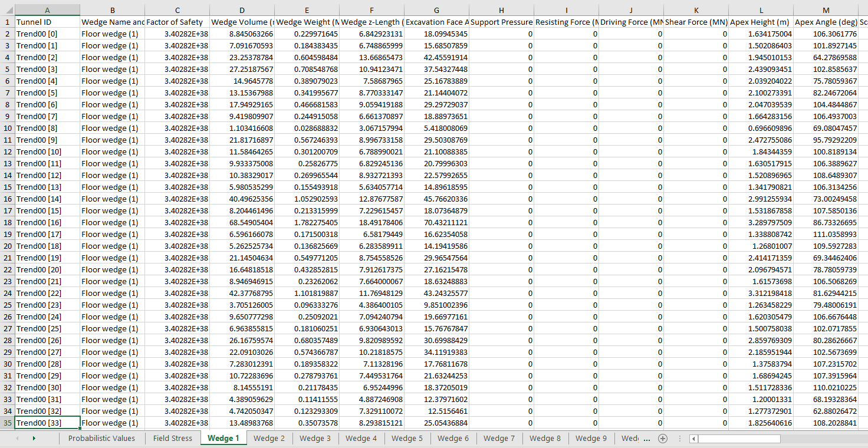Click wedge volume value 40.49625356
This screenshot has width=868, height=448.
coord(242,199)
